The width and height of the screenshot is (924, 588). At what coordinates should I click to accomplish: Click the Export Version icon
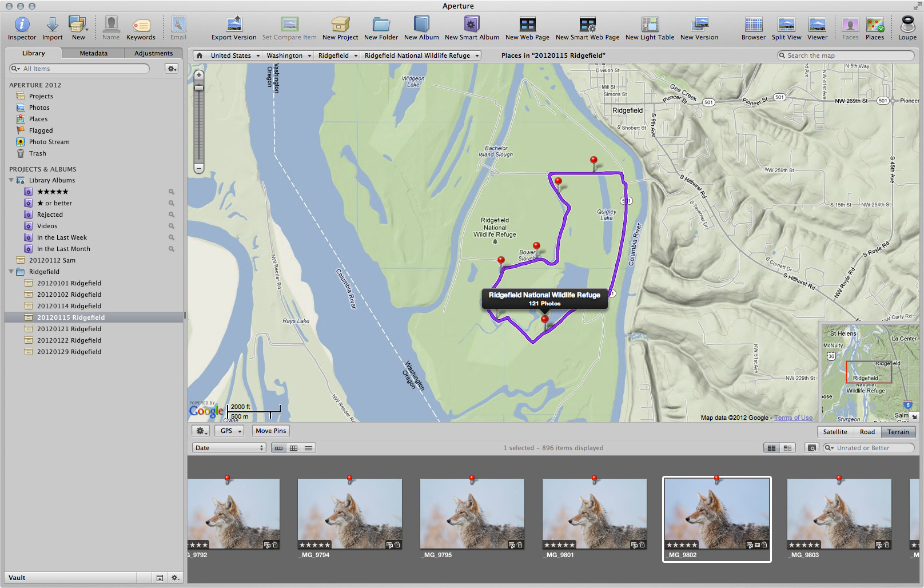click(234, 25)
